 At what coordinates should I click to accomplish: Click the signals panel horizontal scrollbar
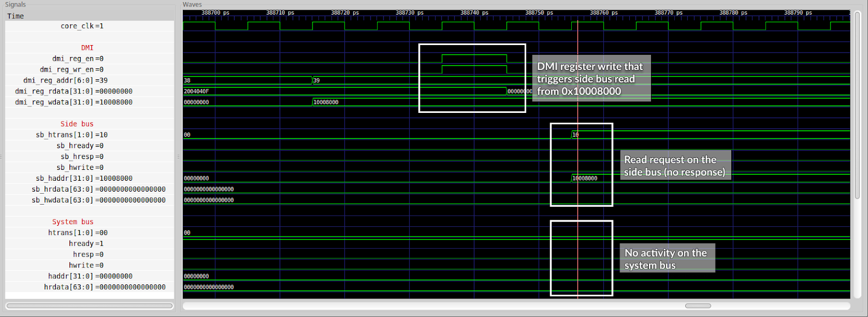90,306
